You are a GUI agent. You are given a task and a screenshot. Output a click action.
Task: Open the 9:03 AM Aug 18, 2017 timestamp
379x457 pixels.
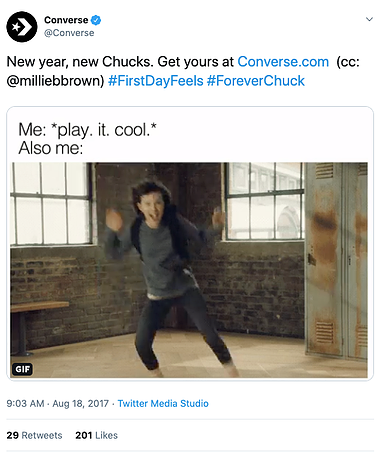[58, 403]
